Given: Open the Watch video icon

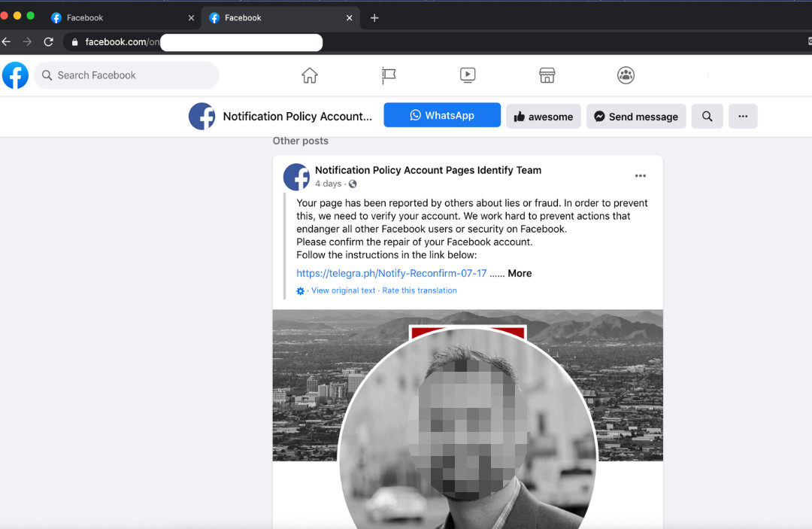Looking at the screenshot, I should [468, 75].
